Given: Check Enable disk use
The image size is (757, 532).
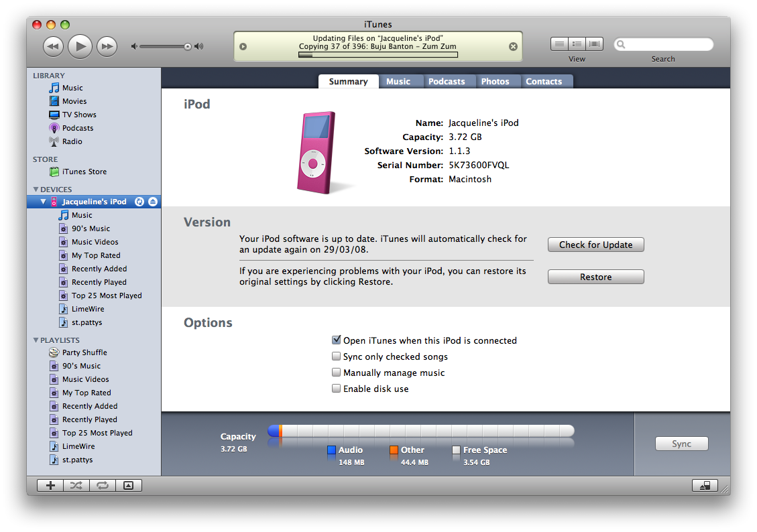Looking at the screenshot, I should tap(337, 389).
